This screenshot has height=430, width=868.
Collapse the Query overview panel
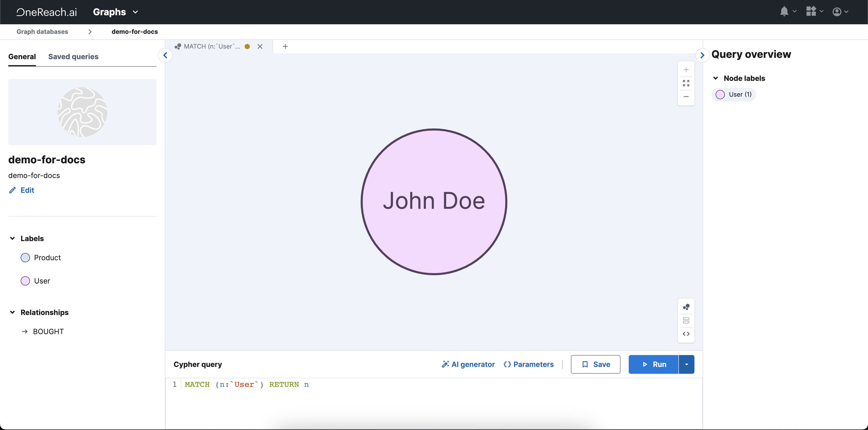(x=702, y=55)
